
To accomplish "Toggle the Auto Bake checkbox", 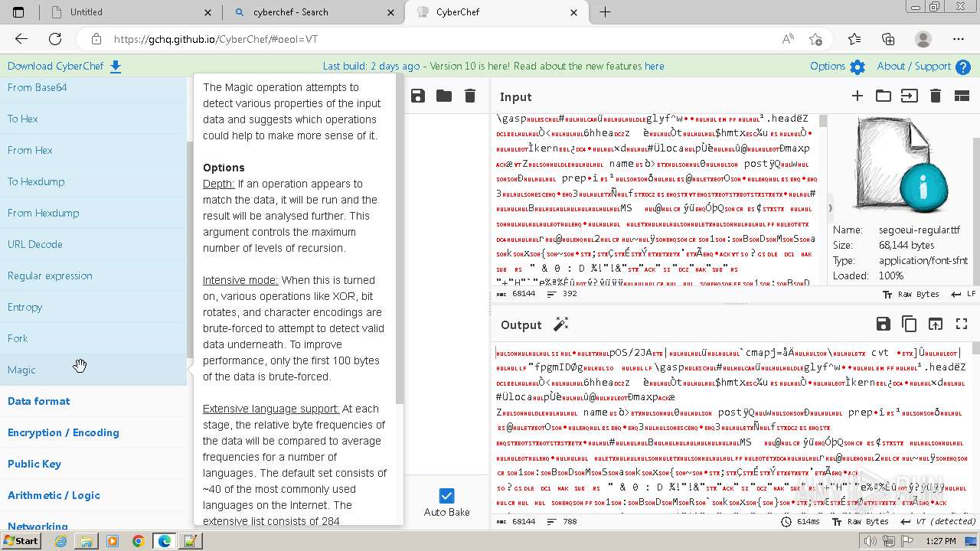I will [x=447, y=496].
